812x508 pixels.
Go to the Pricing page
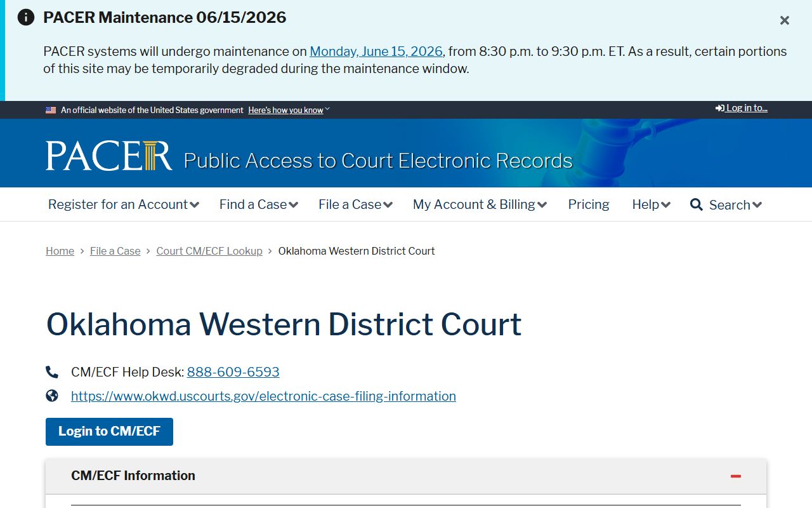point(589,204)
